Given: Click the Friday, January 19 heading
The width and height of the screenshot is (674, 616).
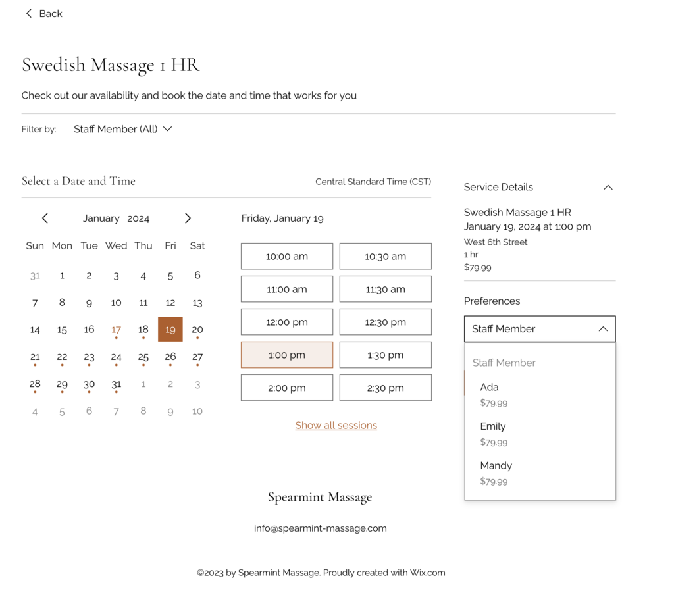Looking at the screenshot, I should [282, 218].
